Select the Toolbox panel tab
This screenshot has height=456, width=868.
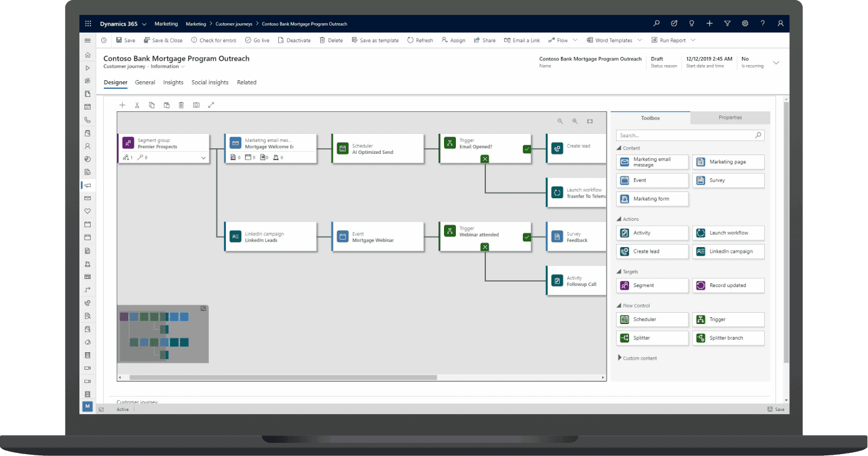(650, 118)
